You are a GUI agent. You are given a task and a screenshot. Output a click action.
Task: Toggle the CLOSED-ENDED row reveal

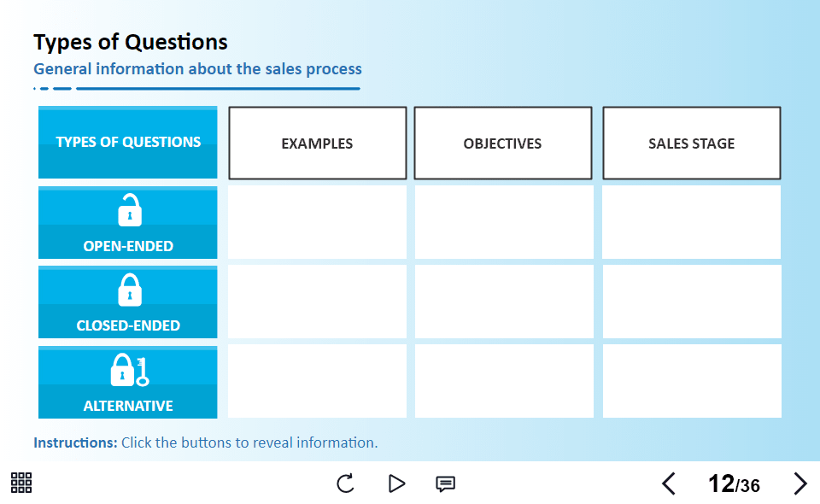(127, 302)
